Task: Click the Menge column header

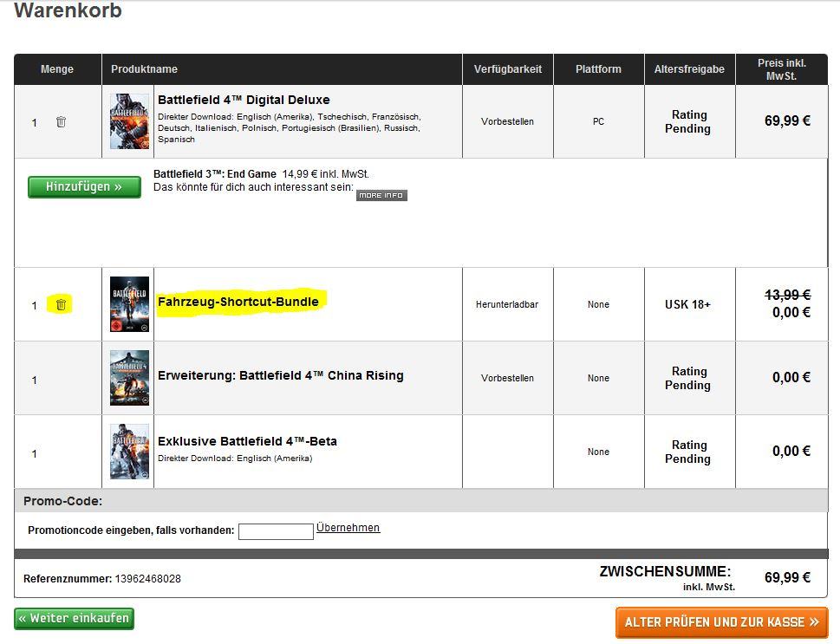Action: click(57, 69)
